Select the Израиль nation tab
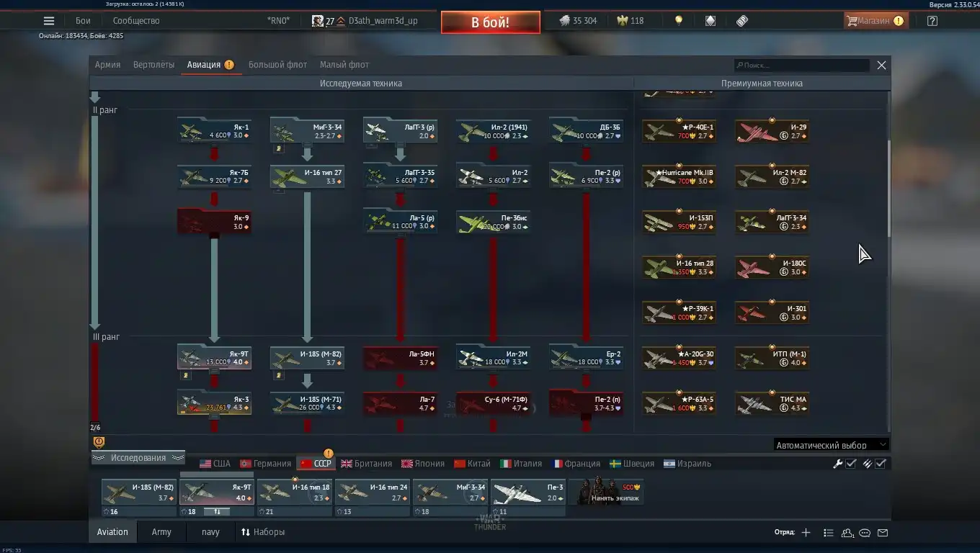This screenshot has height=553, width=980. pos(687,464)
